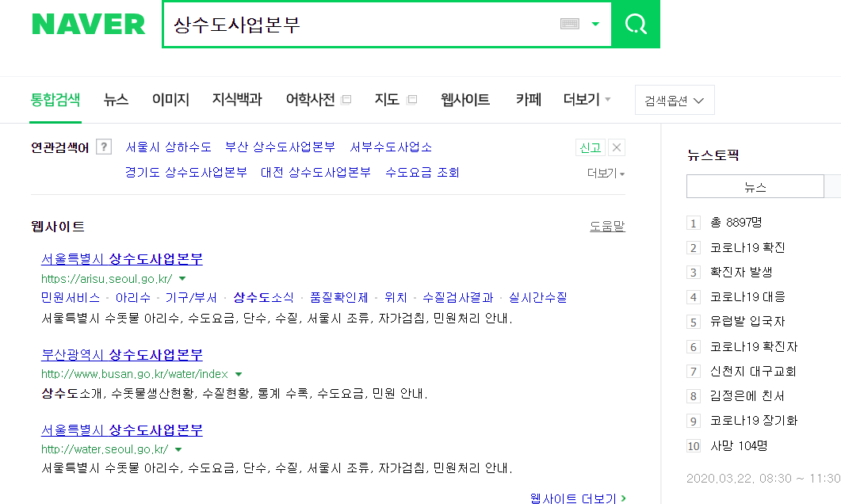
Task: Click news topic 코로나19 확진
Action: pyautogui.click(x=747, y=248)
